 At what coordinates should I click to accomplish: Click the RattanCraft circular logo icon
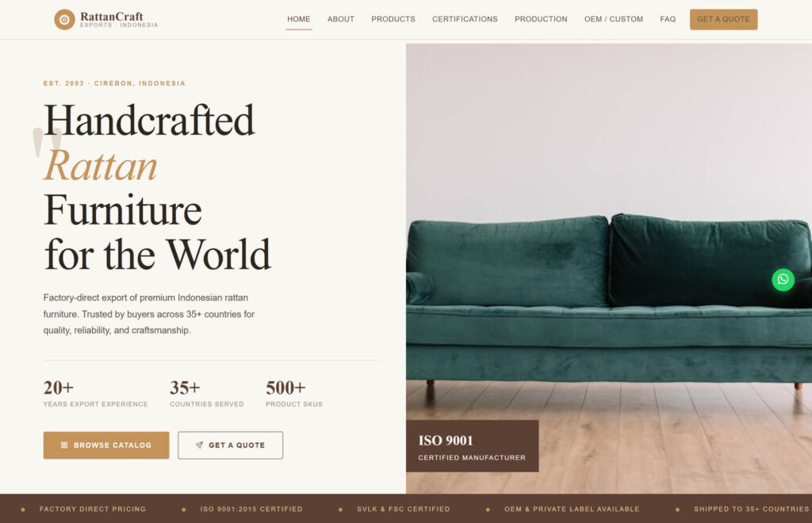[64, 20]
